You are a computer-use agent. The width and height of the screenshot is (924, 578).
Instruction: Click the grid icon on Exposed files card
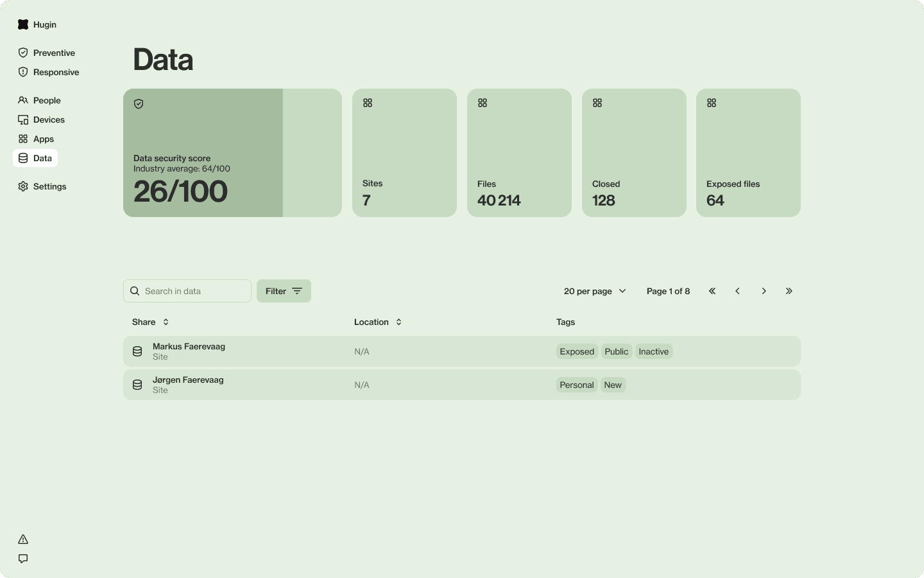click(x=712, y=103)
